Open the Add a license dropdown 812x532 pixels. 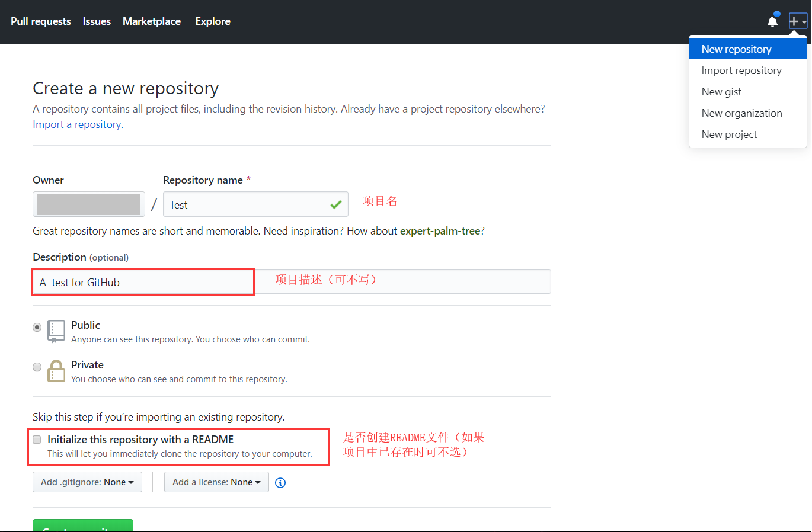(216, 482)
